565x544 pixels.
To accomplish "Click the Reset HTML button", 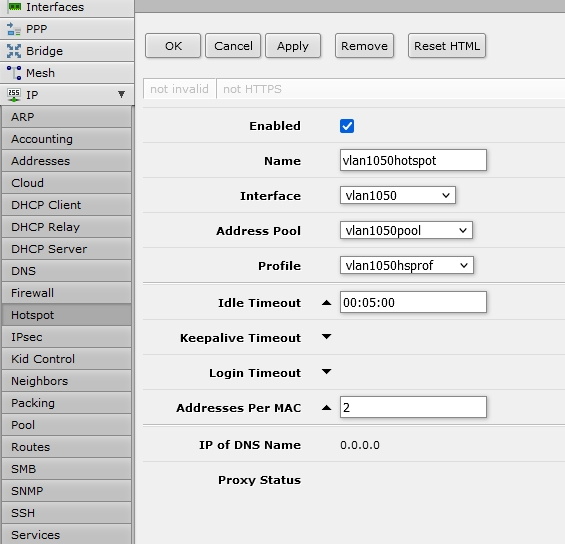I will (x=447, y=46).
